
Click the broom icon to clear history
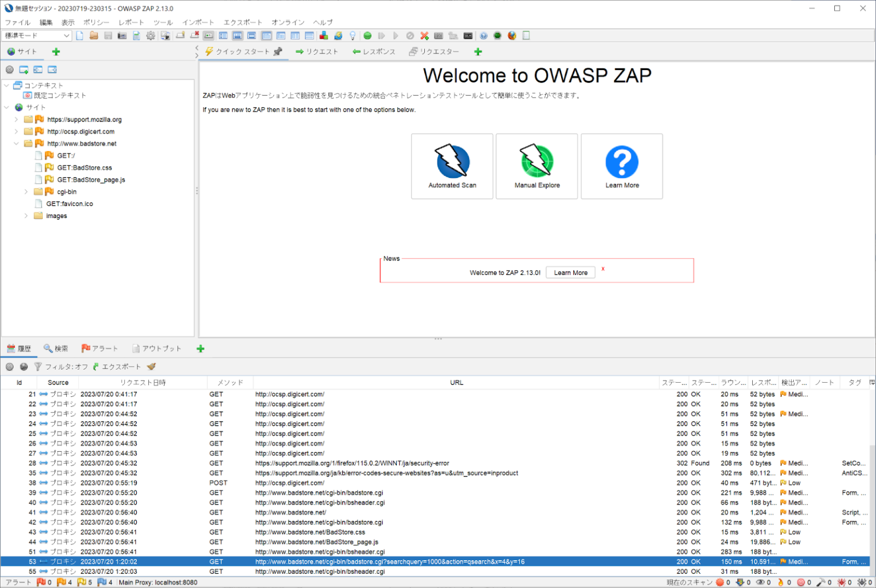(x=151, y=367)
